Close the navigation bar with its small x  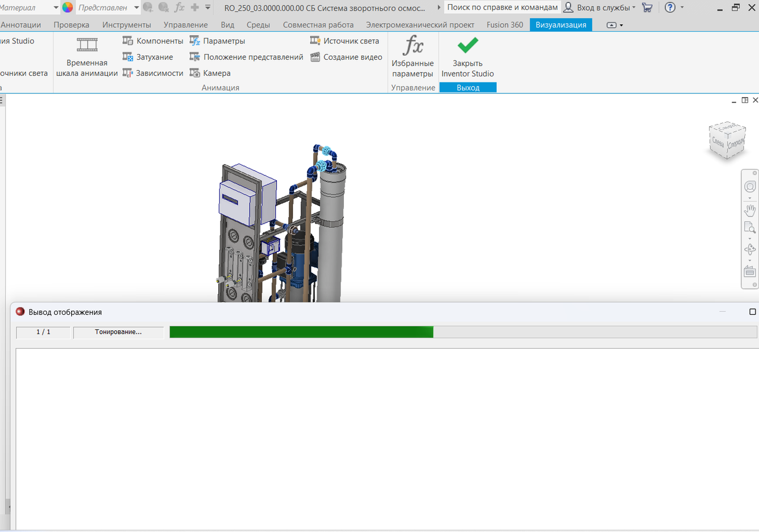[755, 173]
